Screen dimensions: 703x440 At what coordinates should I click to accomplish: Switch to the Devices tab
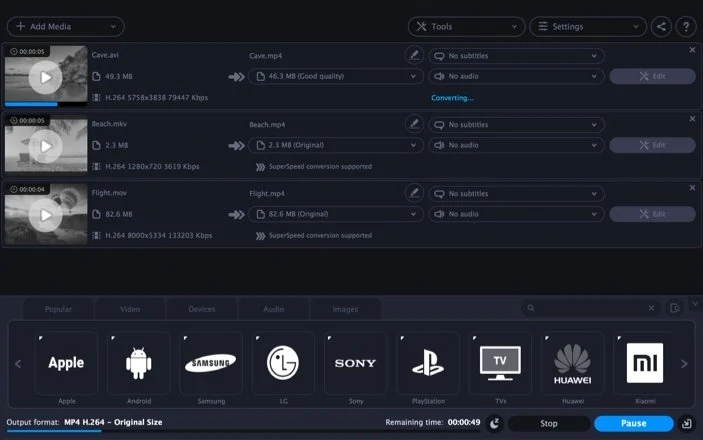[x=202, y=309]
